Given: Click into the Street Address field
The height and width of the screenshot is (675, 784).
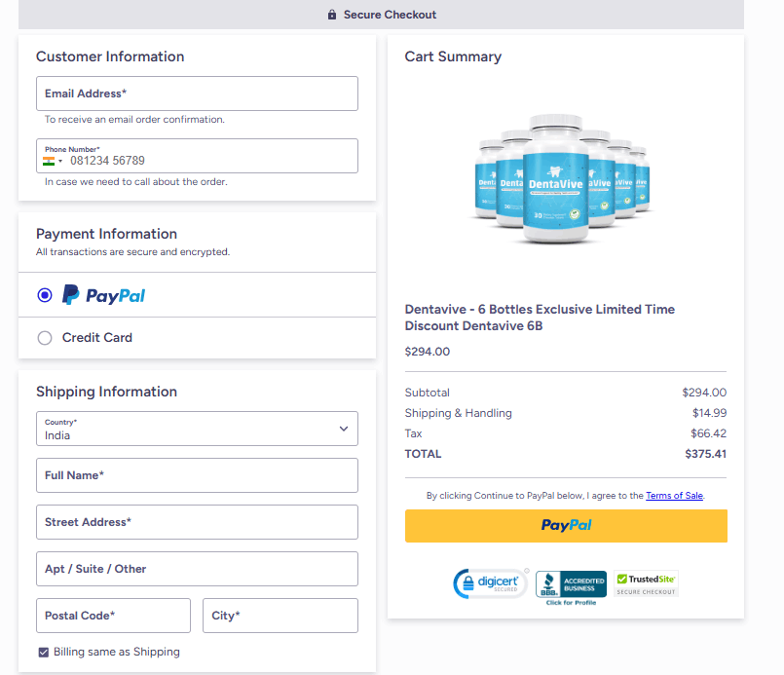Looking at the screenshot, I should click(197, 522).
